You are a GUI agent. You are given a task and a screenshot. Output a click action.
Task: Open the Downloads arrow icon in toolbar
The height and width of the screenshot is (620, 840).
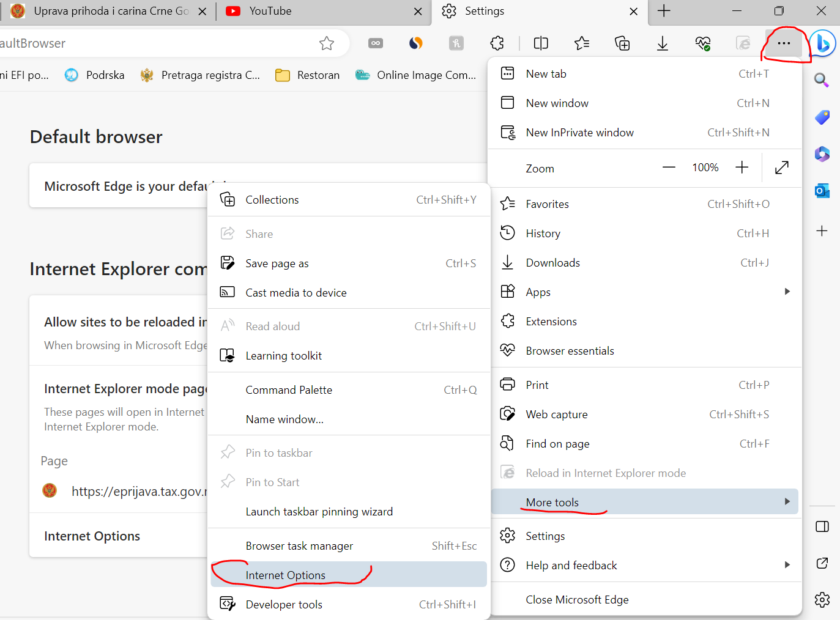pyautogui.click(x=663, y=43)
